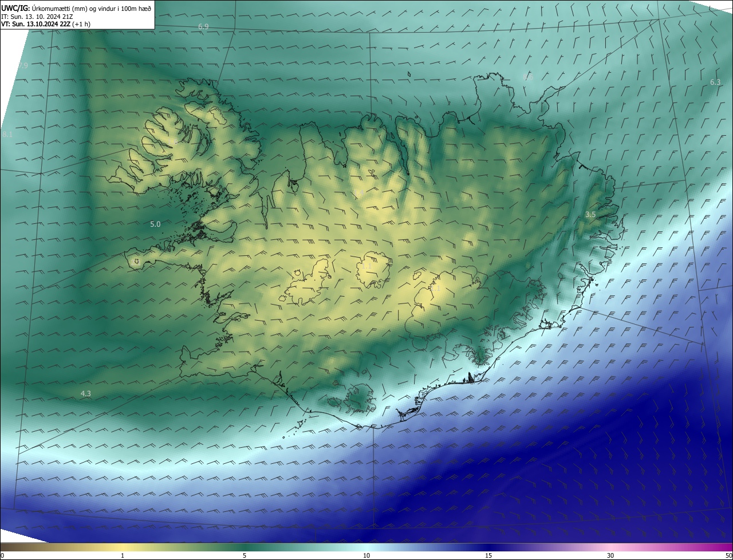Click the initial time line 'IT: Sun. 13. 10. 2024 21Z'
This screenshot has height=560, width=733.
[x=38, y=17]
